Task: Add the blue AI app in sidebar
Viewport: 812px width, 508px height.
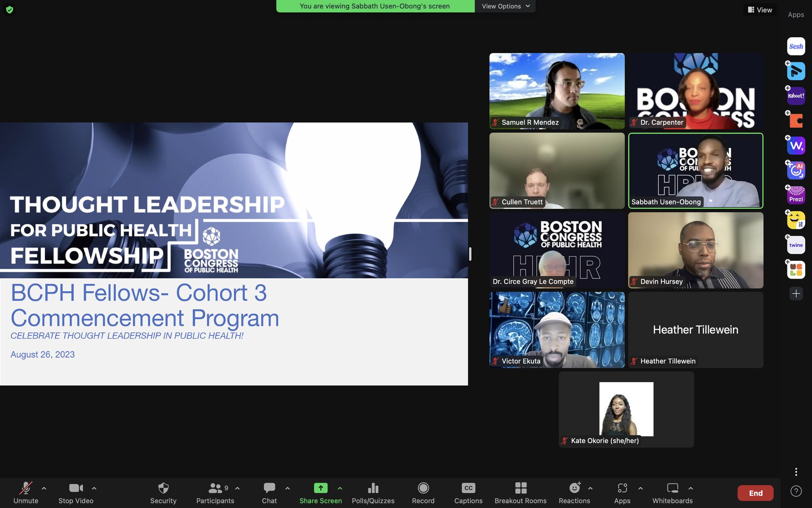Action: point(796,170)
